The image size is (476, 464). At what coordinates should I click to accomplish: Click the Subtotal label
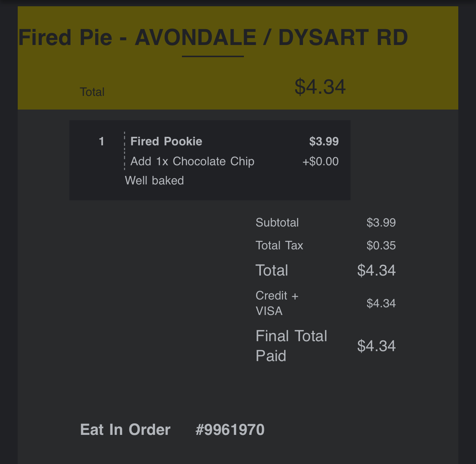[277, 222]
